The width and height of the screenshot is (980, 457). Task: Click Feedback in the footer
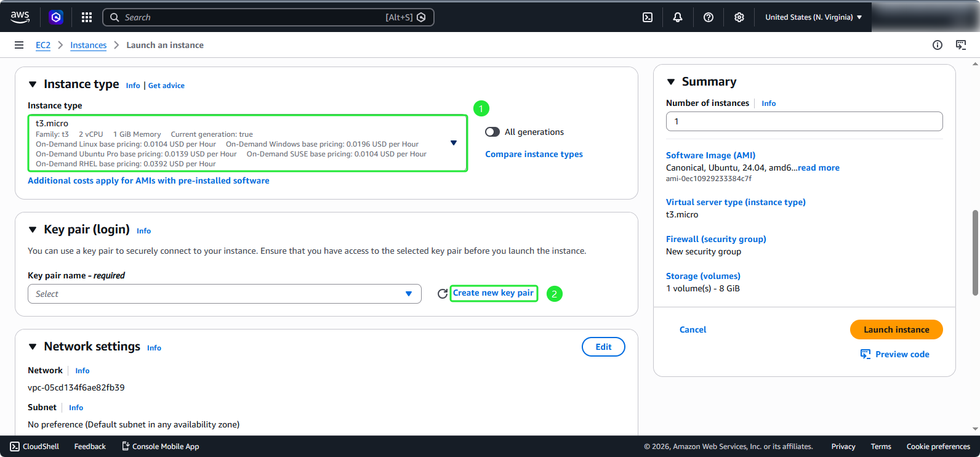[90, 447]
